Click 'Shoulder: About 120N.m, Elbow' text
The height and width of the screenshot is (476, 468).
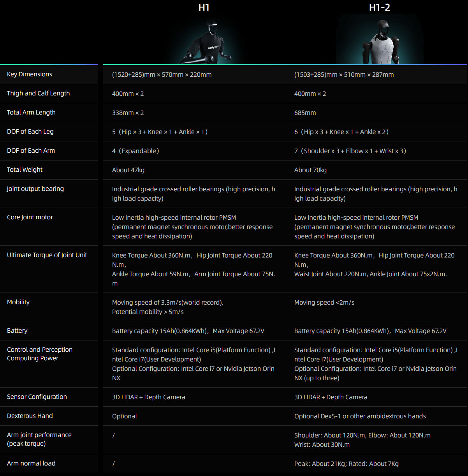click(362, 435)
